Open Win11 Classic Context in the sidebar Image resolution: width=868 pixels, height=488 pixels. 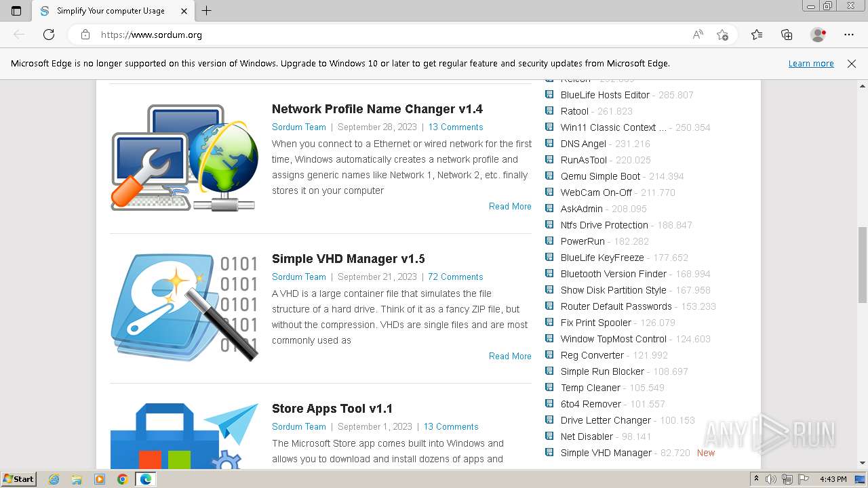click(614, 127)
